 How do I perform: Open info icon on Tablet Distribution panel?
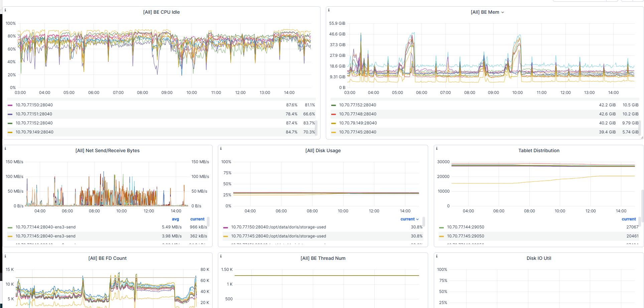(x=437, y=148)
